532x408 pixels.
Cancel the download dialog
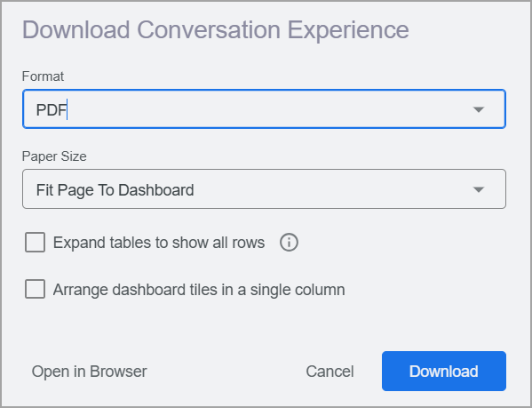click(330, 372)
